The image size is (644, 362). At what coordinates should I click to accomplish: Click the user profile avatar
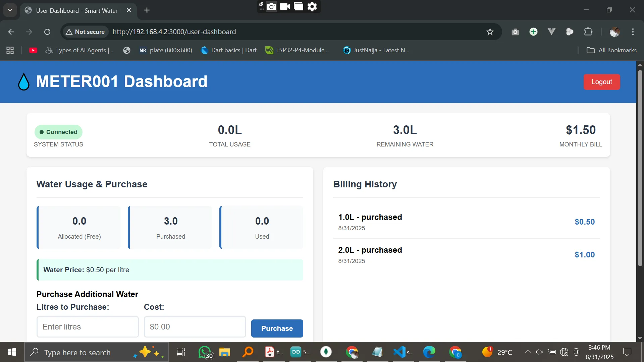pos(614,32)
